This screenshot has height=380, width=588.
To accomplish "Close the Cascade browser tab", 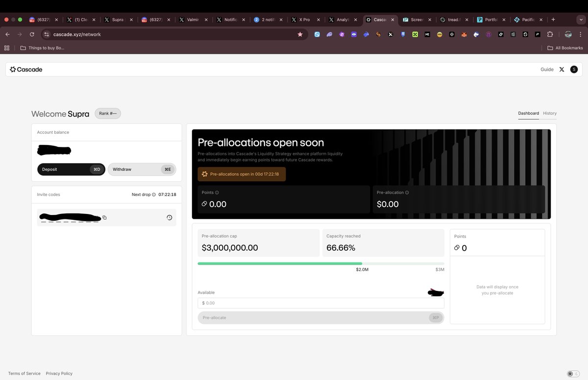I will pos(392,20).
